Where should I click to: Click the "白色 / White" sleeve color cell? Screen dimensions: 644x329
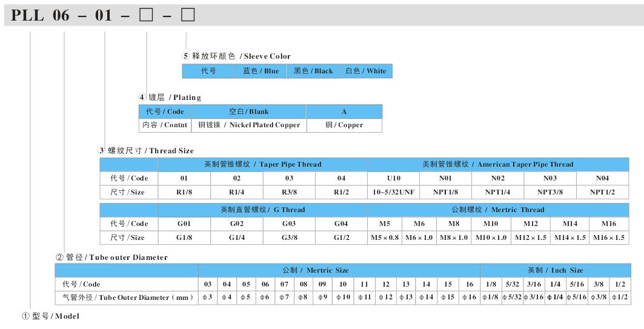(366, 71)
